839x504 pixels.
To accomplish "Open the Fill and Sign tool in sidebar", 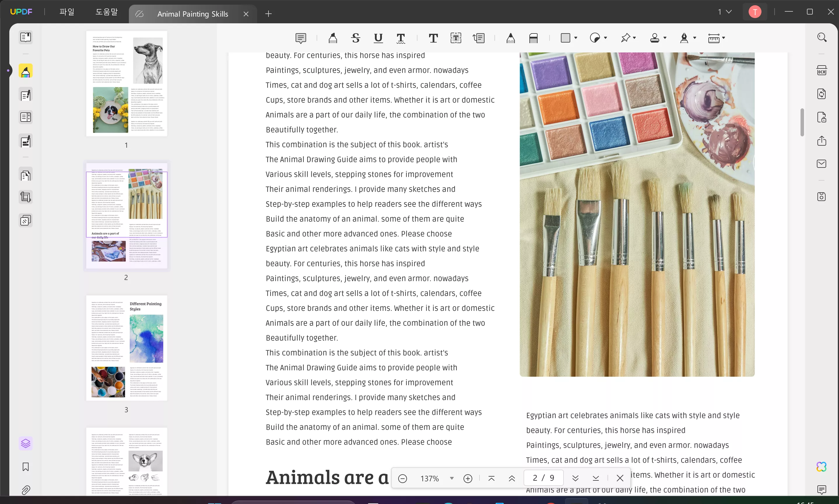I will (x=25, y=141).
